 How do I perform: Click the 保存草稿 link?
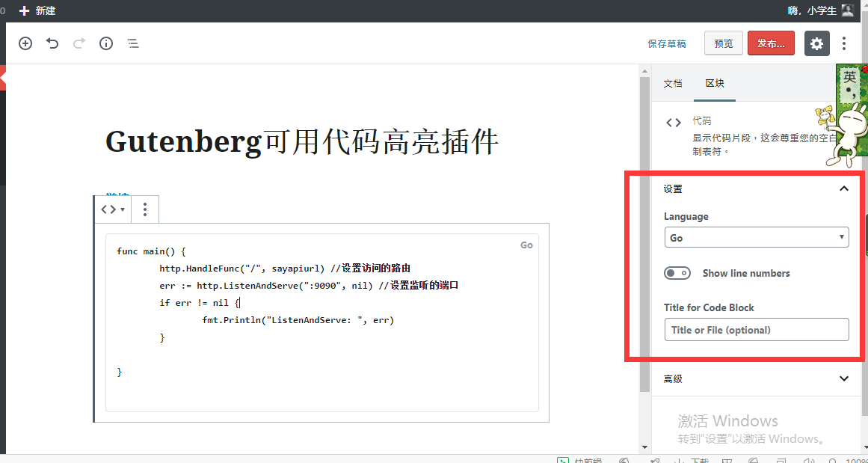point(667,43)
